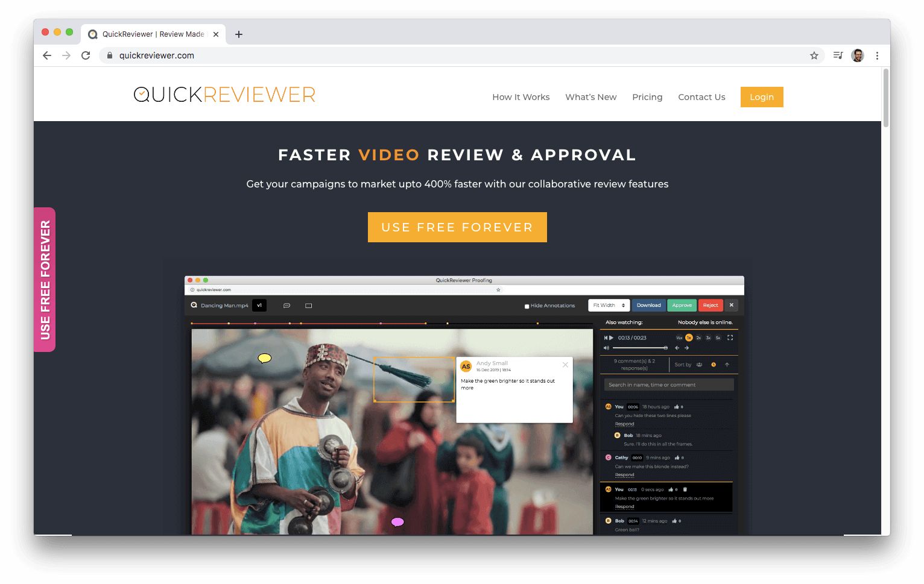Like Cathy's comment with the thumbs up

point(677,458)
